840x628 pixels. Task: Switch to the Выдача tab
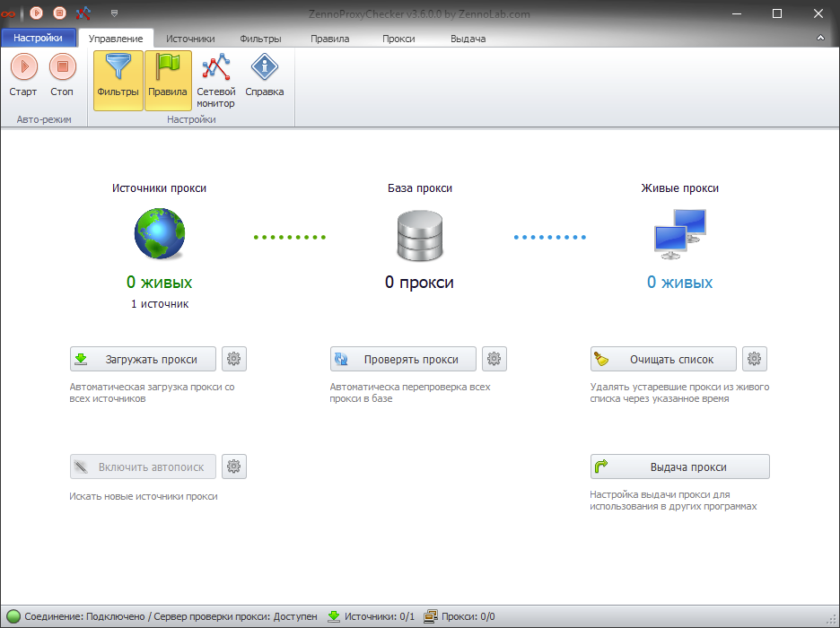[x=468, y=39]
